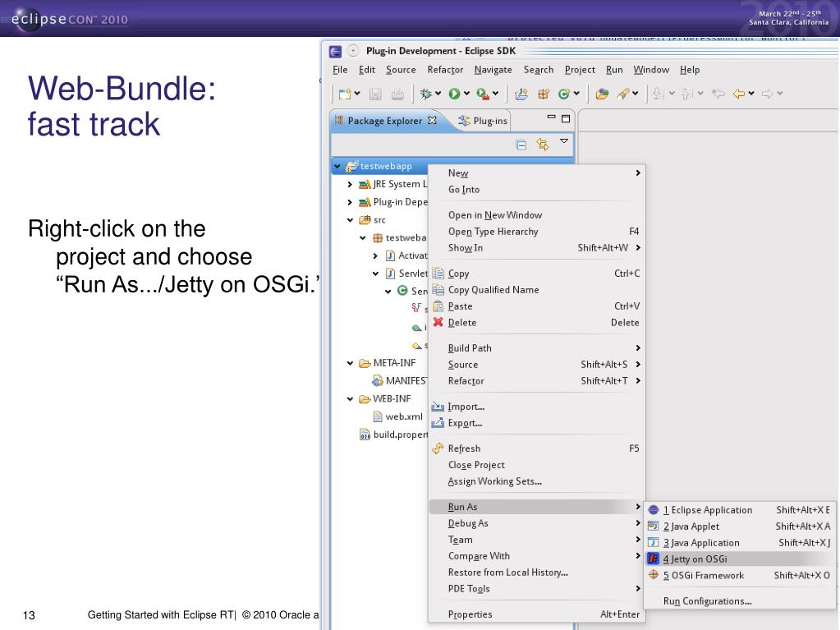840x630 pixels.
Task: Switch to the Plug-ins tab
Action: pos(483,121)
